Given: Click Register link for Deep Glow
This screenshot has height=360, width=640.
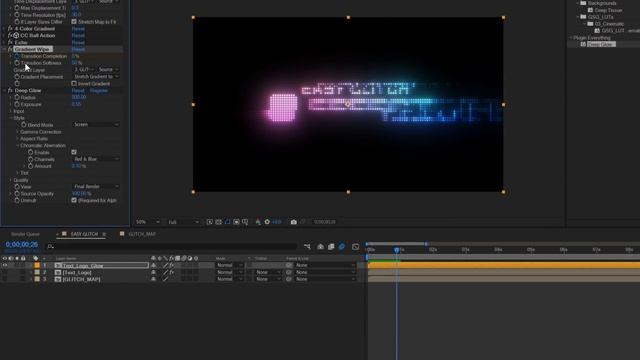Looking at the screenshot, I should click(99, 91).
